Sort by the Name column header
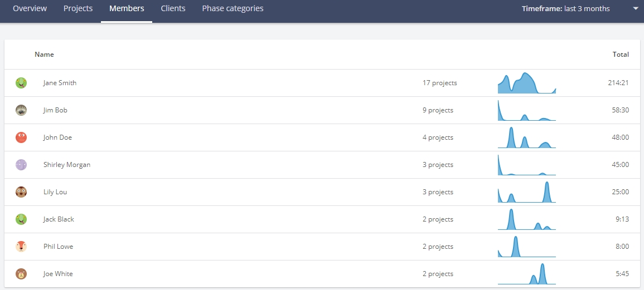 click(x=44, y=55)
